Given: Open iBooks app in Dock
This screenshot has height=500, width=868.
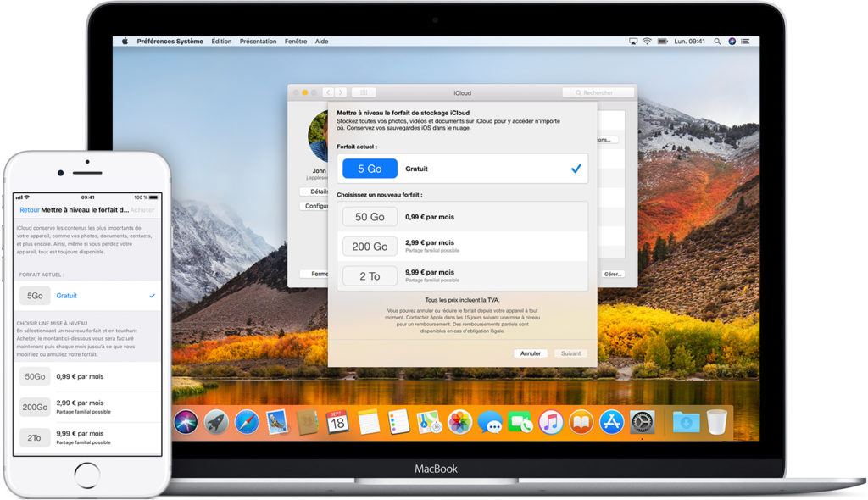Looking at the screenshot, I should click(581, 423).
